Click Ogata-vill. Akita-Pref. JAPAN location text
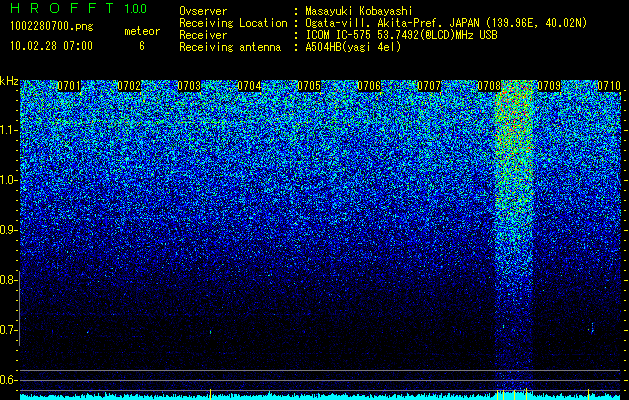629x400 pixels. point(392,23)
